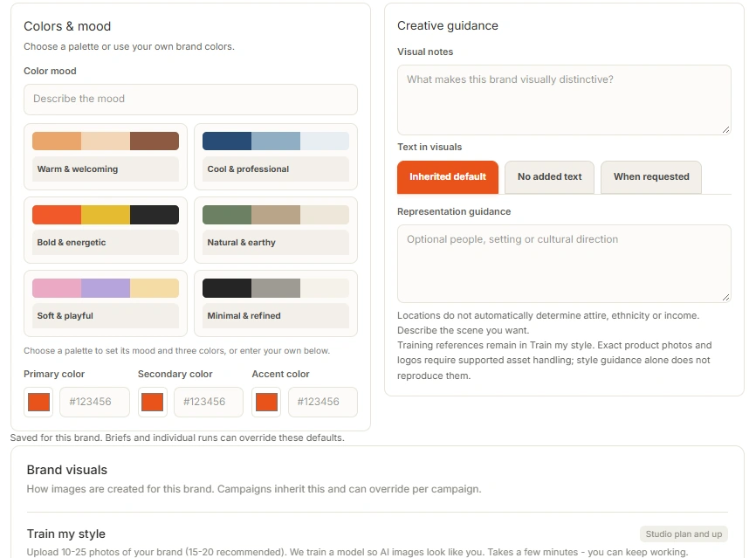
Task: Select the Warm & welcoming palette
Action: click(106, 156)
